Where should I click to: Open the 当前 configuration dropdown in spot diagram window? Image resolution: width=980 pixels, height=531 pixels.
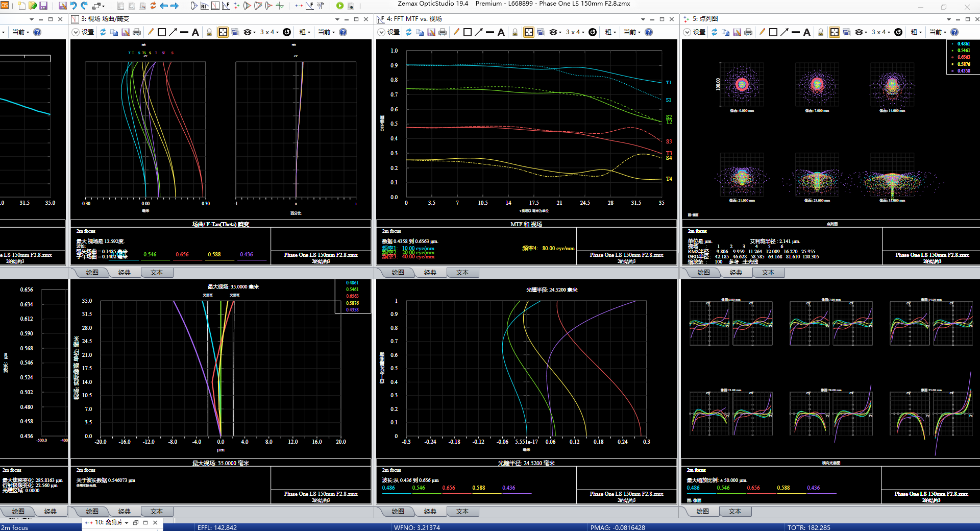939,32
